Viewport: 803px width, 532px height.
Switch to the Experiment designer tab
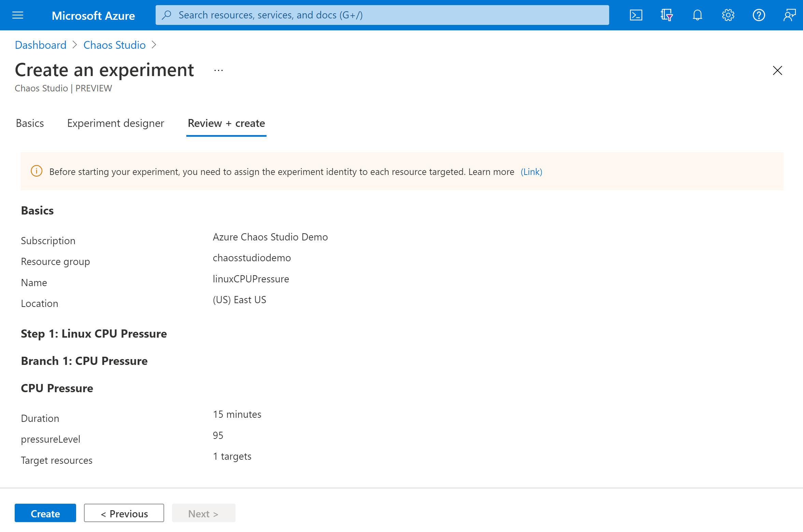[115, 123]
